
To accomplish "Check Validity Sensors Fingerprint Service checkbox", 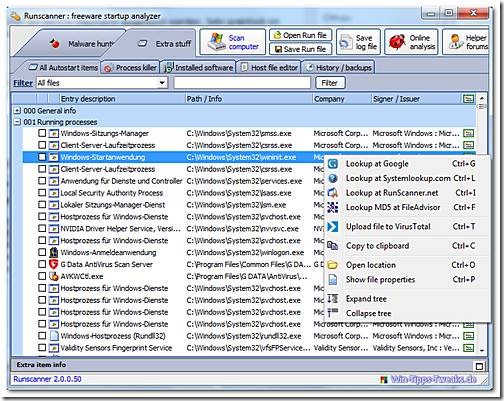I will pyautogui.click(x=42, y=348).
